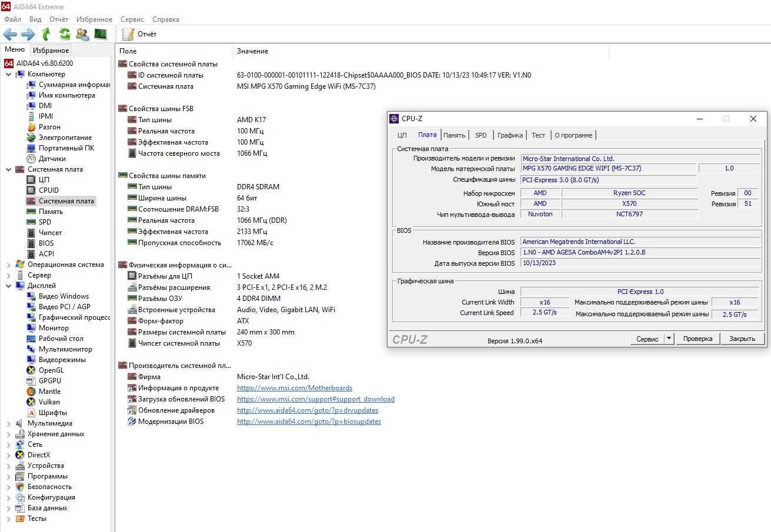The height and width of the screenshot is (532, 771).
Task: Select the Безопасность tree item
Action: click(x=49, y=487)
